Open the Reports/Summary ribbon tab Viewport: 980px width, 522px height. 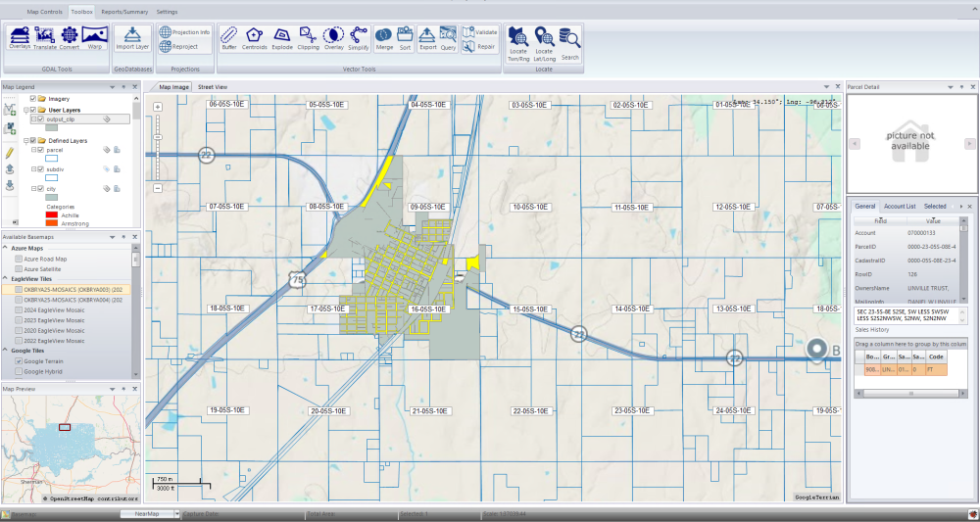[x=125, y=12]
